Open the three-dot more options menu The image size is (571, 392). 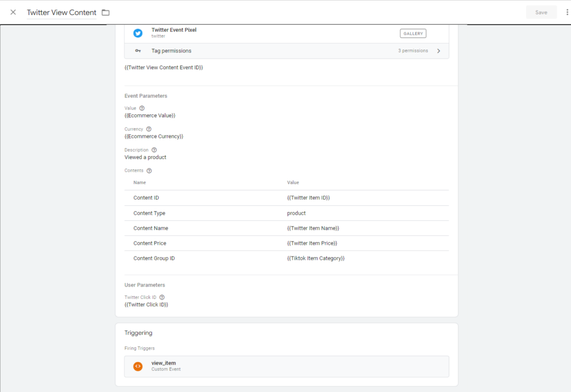[x=567, y=12]
